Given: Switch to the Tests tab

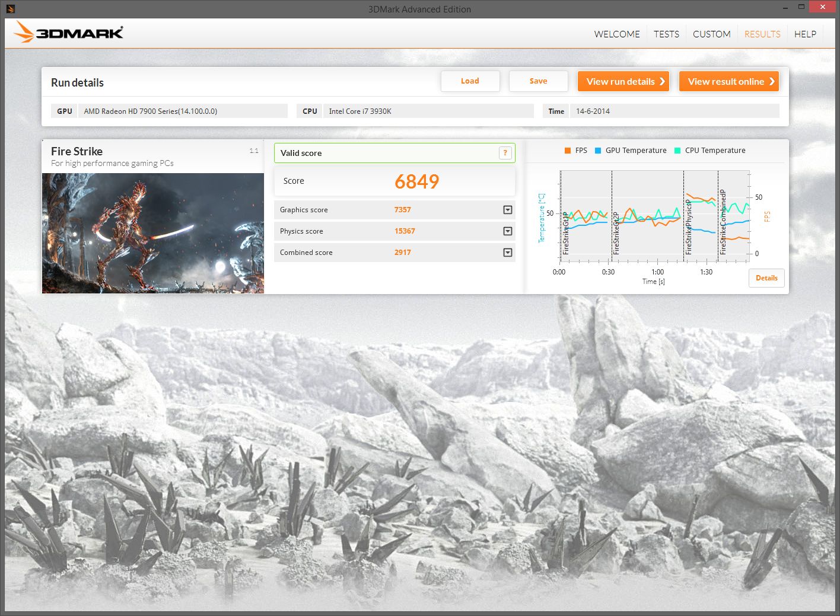Looking at the screenshot, I should coord(666,34).
